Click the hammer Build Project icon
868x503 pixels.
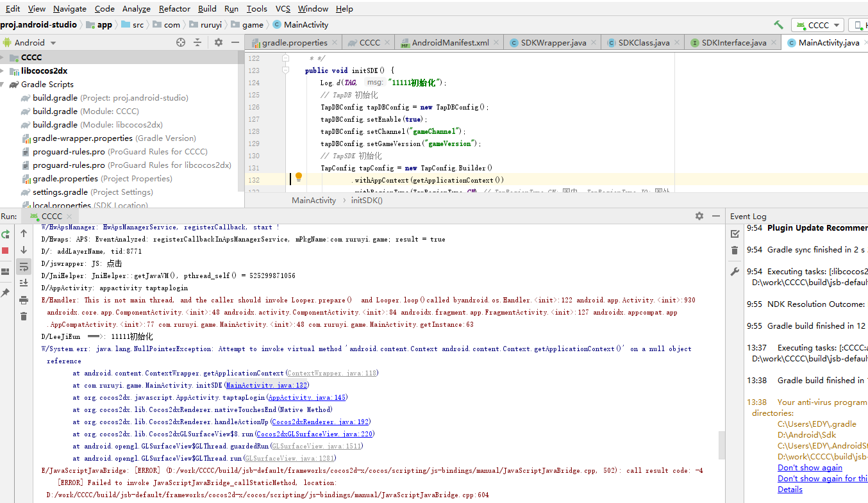[x=778, y=25]
